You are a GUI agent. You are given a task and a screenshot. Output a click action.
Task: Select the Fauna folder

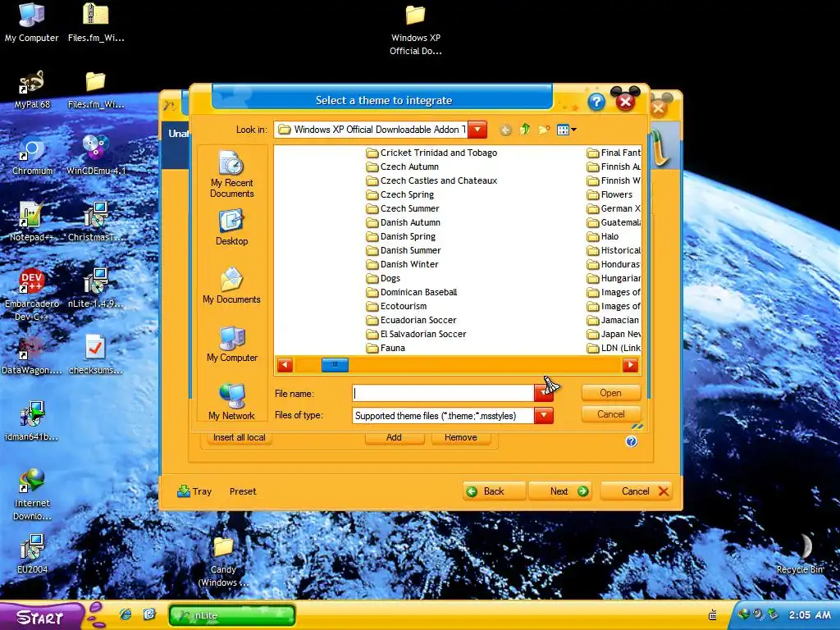coord(386,348)
